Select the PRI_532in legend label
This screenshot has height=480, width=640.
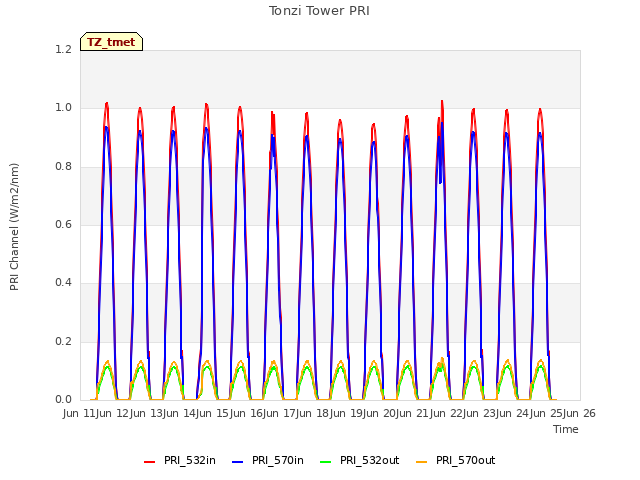pos(190,460)
